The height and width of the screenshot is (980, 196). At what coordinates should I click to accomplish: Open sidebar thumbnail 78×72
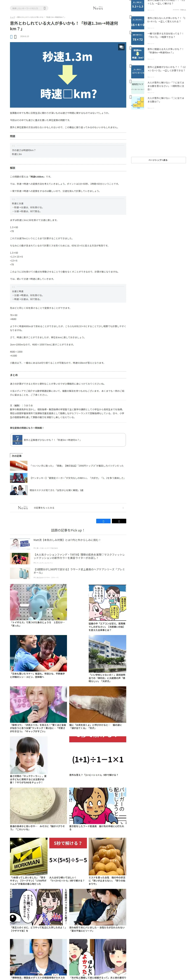[x=137, y=38]
